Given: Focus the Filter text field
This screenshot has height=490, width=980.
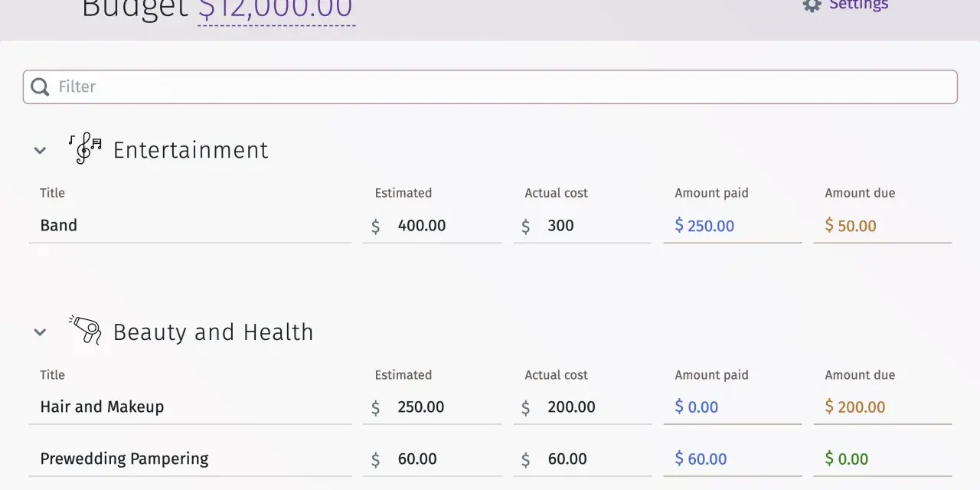Looking at the screenshot, I should point(490,87).
